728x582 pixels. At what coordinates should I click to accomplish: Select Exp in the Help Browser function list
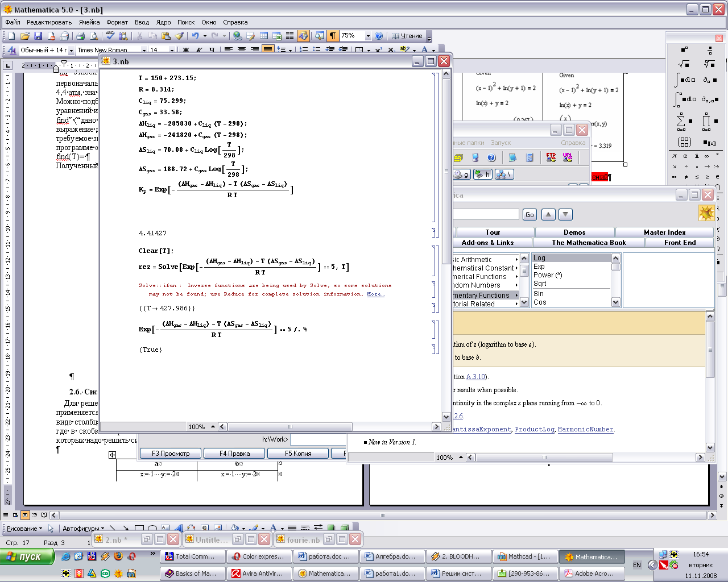point(539,267)
